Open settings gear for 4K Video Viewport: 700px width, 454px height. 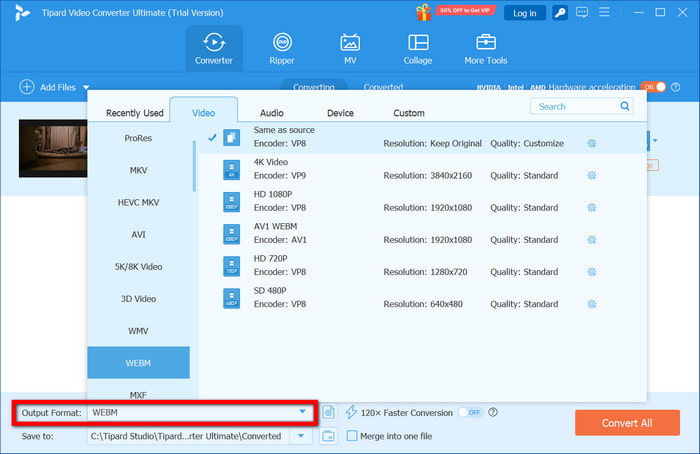tap(592, 175)
